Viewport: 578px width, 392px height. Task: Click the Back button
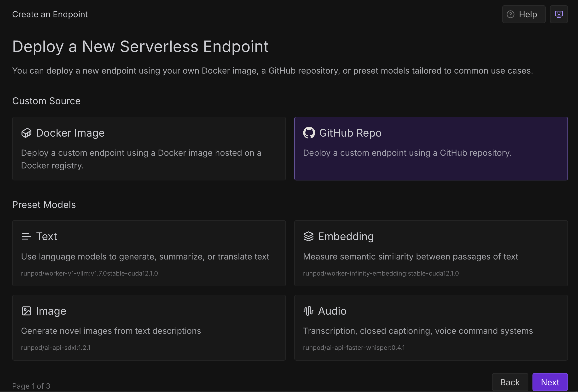tap(510, 382)
